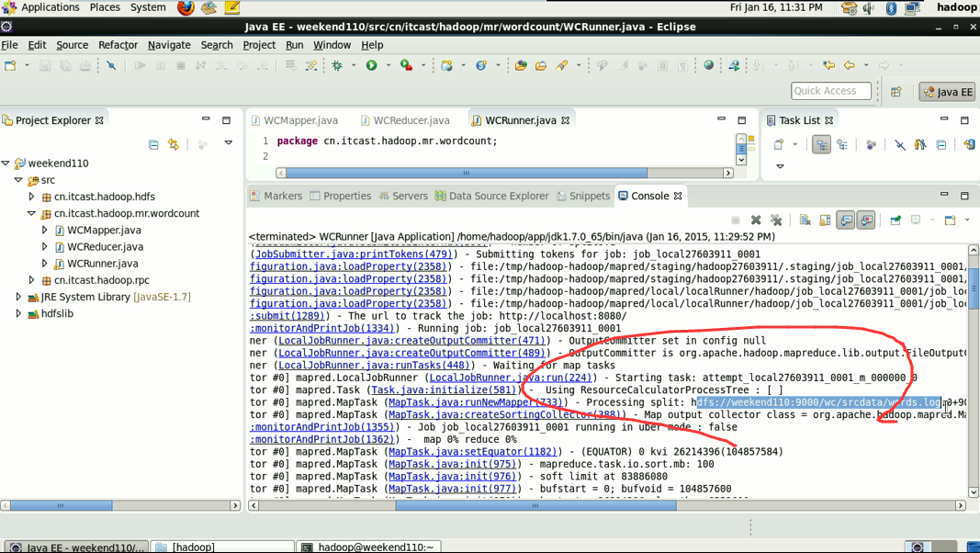
Task: Open the Servers view tab
Action: [x=404, y=196]
